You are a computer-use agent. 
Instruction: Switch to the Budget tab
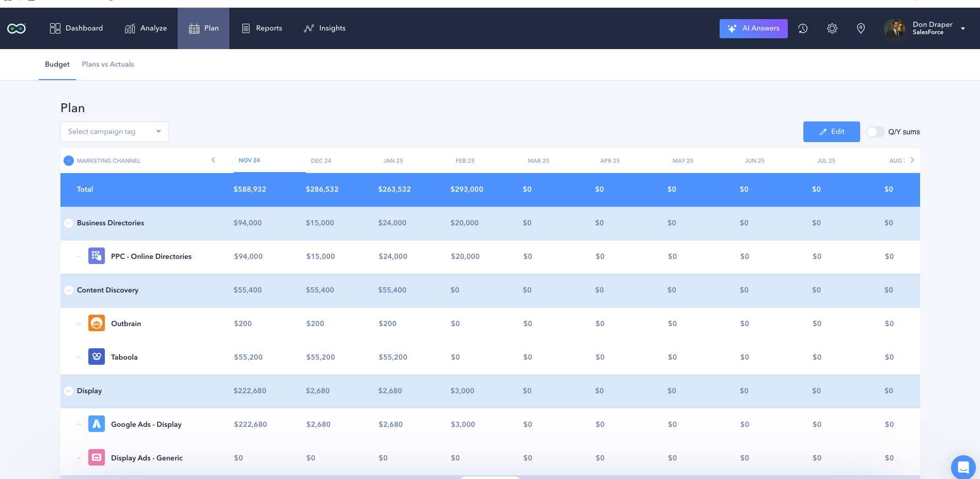click(x=57, y=65)
